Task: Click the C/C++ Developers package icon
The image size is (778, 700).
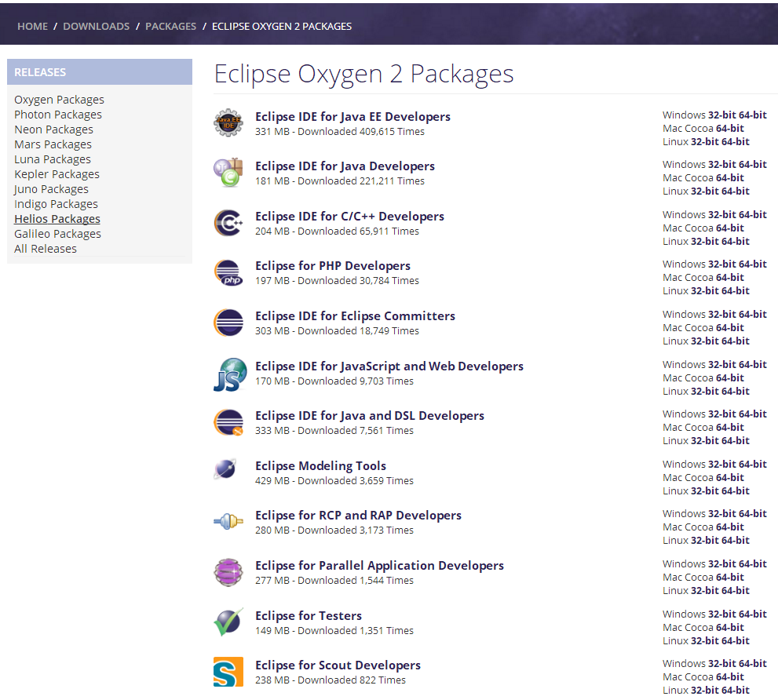Action: click(x=228, y=223)
